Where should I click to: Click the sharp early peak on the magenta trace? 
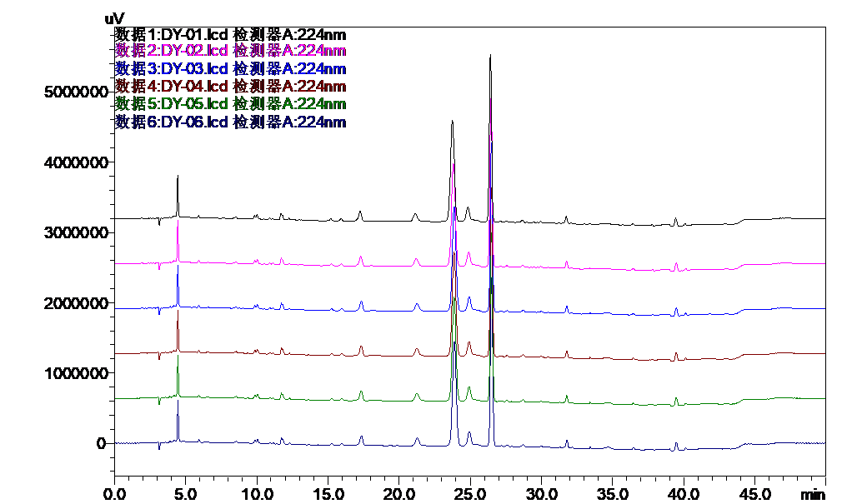178,222
